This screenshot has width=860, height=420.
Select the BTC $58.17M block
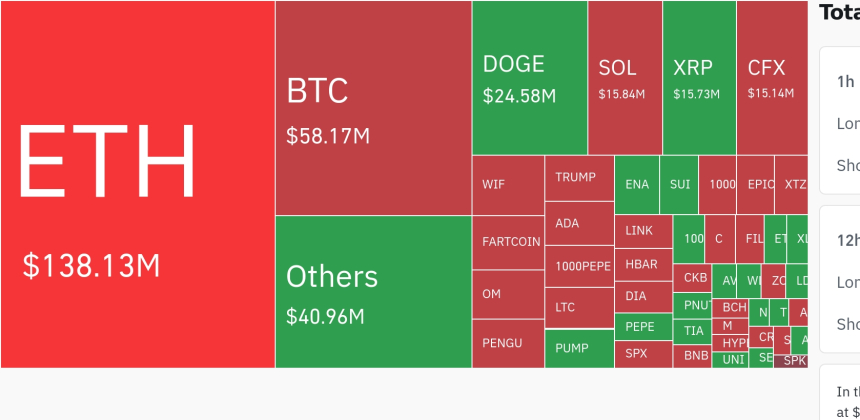click(x=374, y=108)
